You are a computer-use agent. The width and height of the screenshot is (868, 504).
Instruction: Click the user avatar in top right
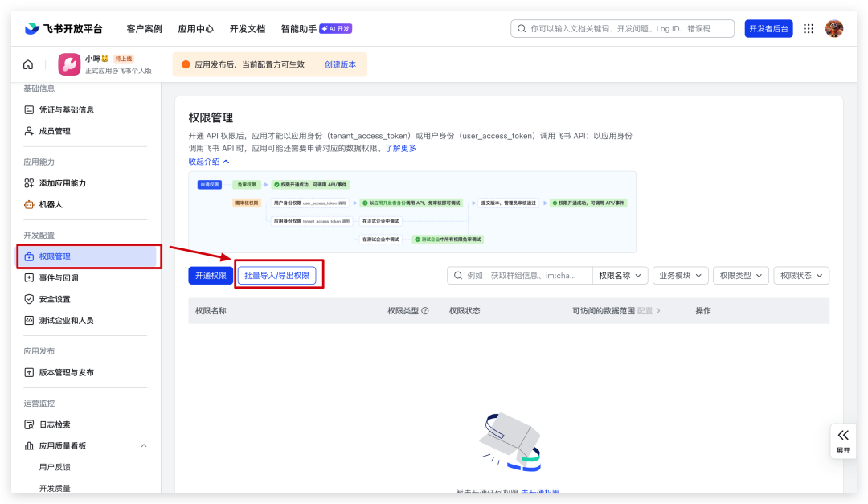pos(834,28)
